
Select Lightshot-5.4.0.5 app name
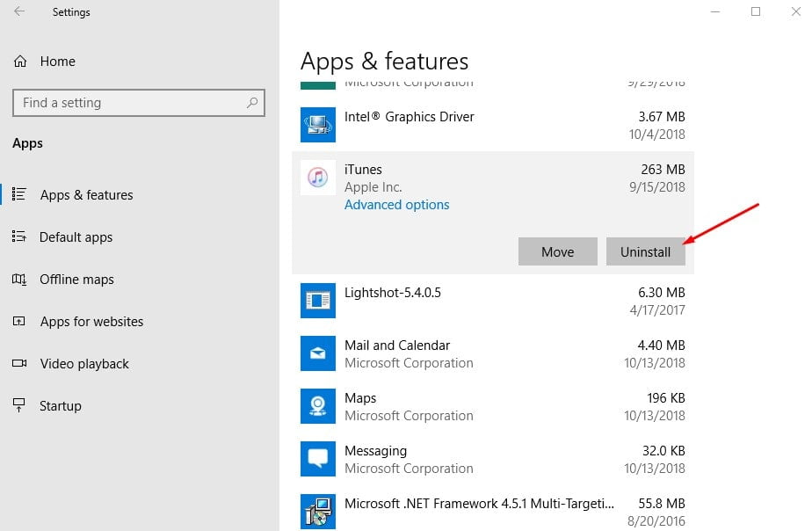(x=393, y=293)
